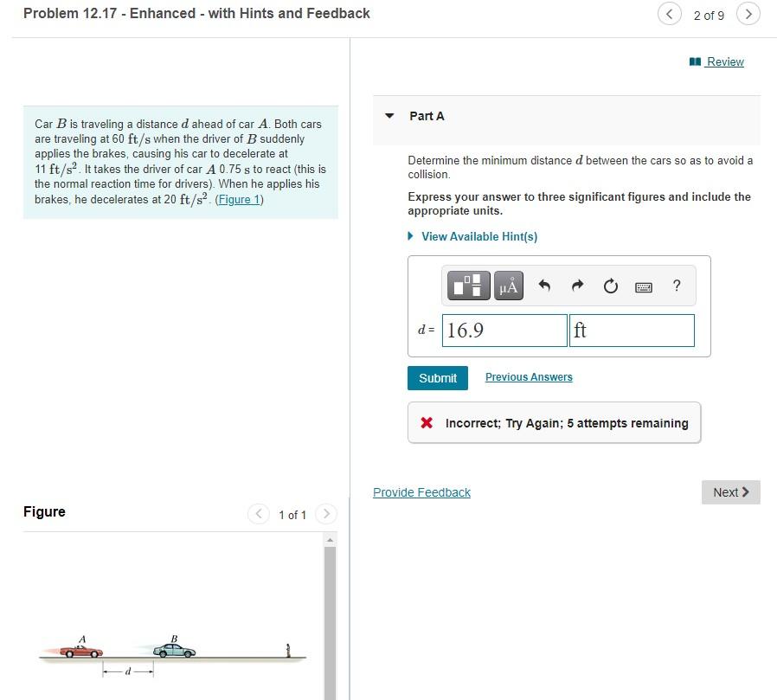Click inside the answer field showing 16.9

[x=504, y=330]
